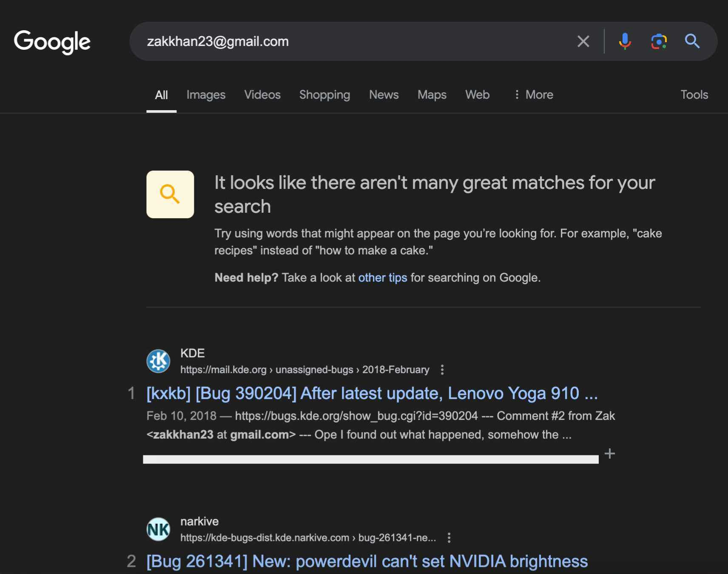Open Google Lens image search
The image size is (728, 574).
[x=658, y=41]
